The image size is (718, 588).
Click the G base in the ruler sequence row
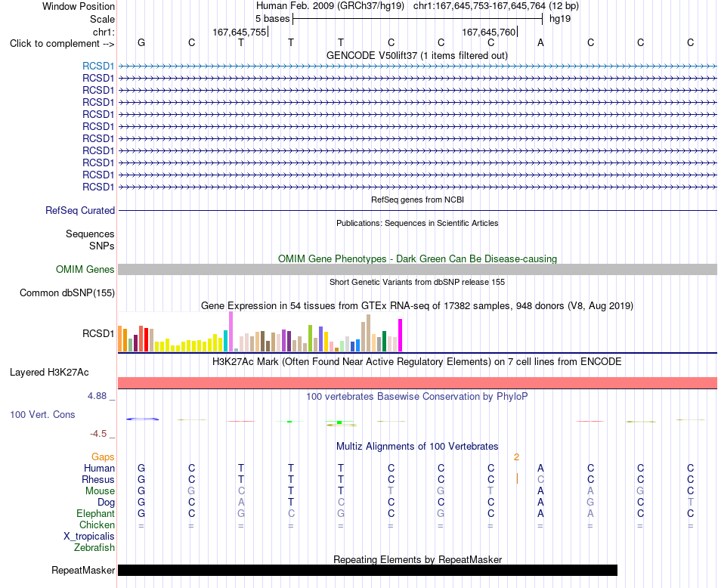coord(141,42)
